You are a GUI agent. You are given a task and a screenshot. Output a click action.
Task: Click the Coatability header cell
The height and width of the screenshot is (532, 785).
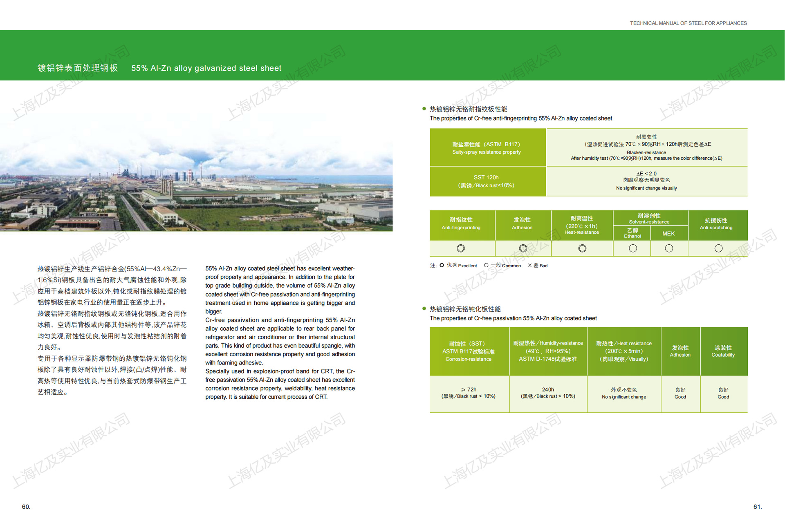point(723,351)
